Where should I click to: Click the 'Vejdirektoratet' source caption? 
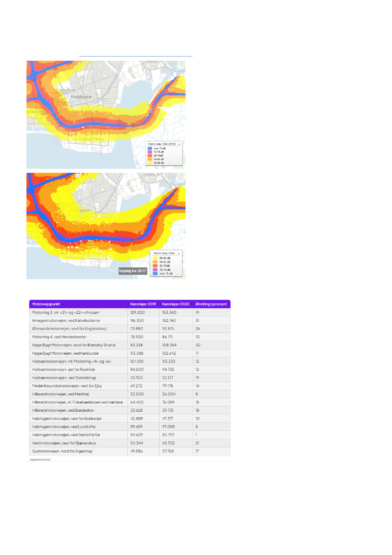point(40,460)
